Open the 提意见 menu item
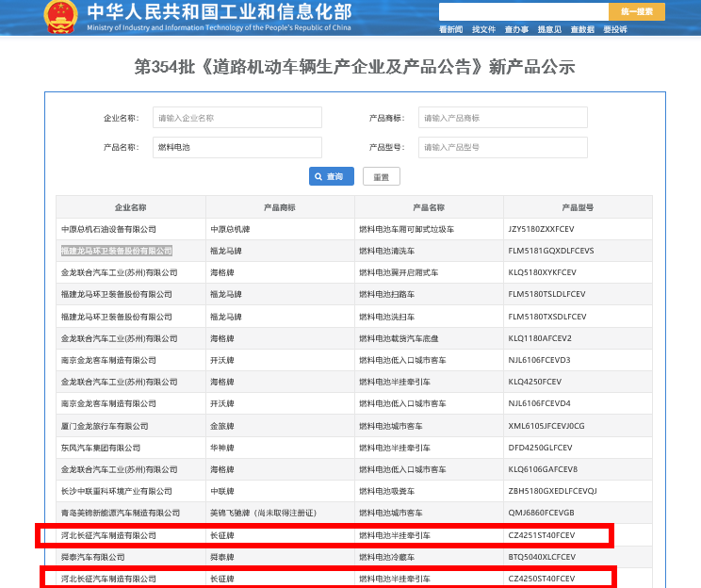Screen dimensions: 701x588 pyautogui.click(x=549, y=29)
